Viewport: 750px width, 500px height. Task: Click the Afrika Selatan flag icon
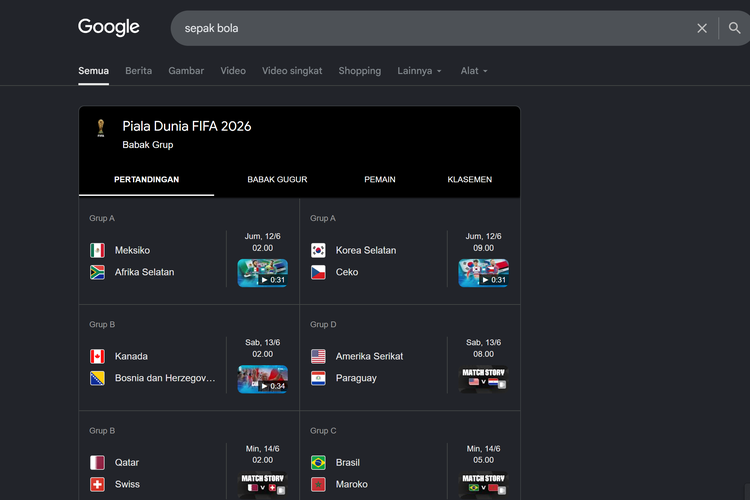[x=98, y=272]
